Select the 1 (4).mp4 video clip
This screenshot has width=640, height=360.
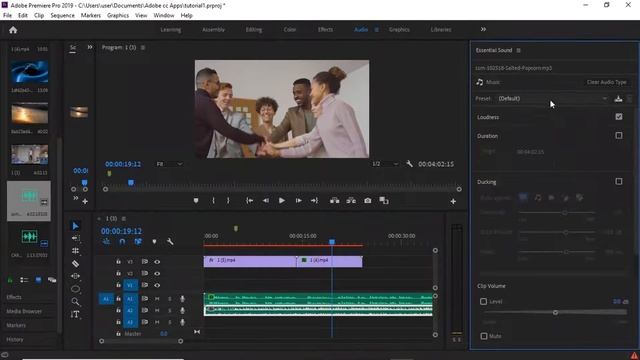click(330, 262)
